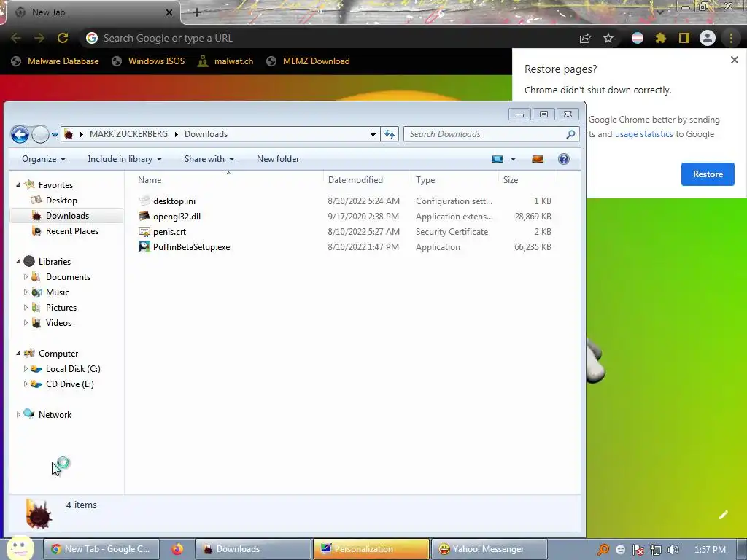Collapse the Favorites tree group
747x560 pixels.
pyautogui.click(x=18, y=184)
